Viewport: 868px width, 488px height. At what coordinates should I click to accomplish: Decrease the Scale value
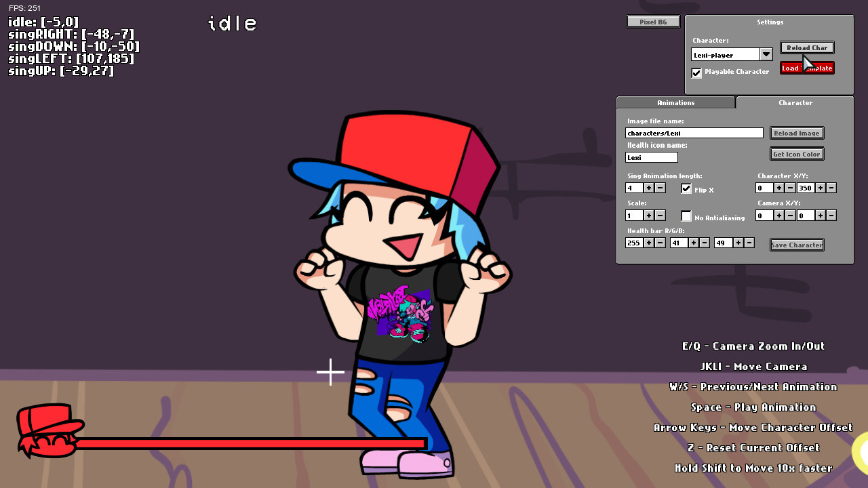click(x=660, y=215)
